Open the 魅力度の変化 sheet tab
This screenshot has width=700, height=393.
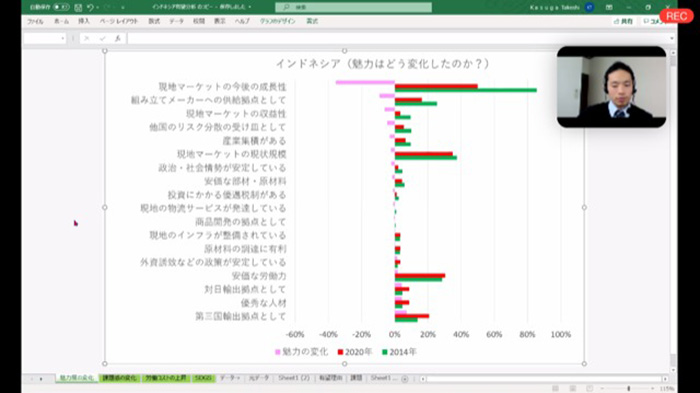click(77, 378)
